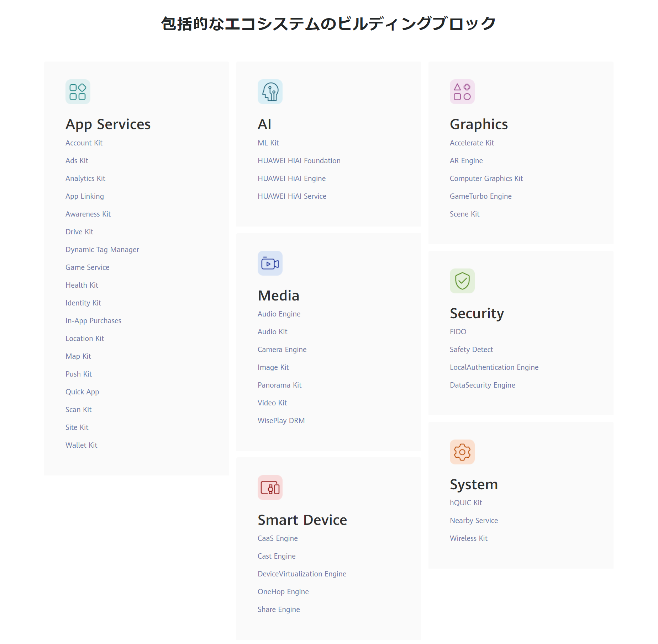Open Computer Graphics Kit
The width and height of the screenshot is (658, 644).
[486, 179]
